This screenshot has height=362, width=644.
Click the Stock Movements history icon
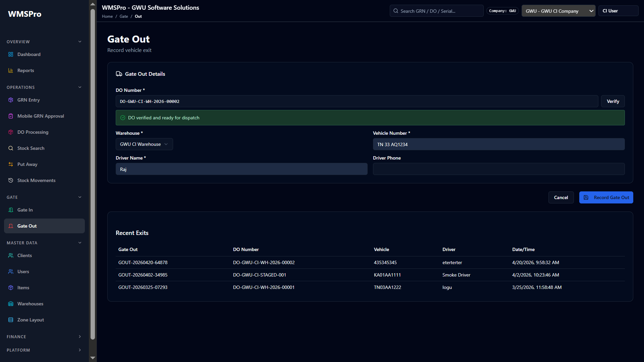click(x=11, y=180)
